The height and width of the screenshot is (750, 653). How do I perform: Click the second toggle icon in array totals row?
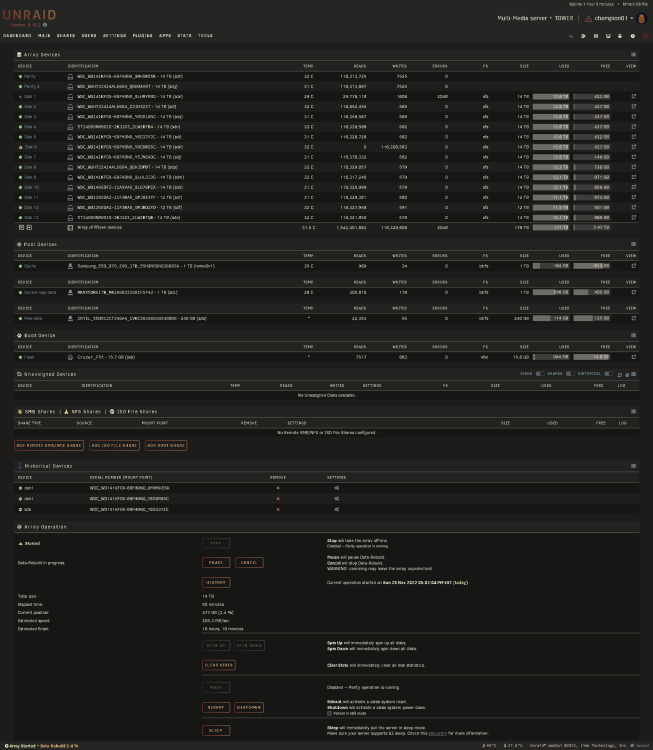point(29,227)
